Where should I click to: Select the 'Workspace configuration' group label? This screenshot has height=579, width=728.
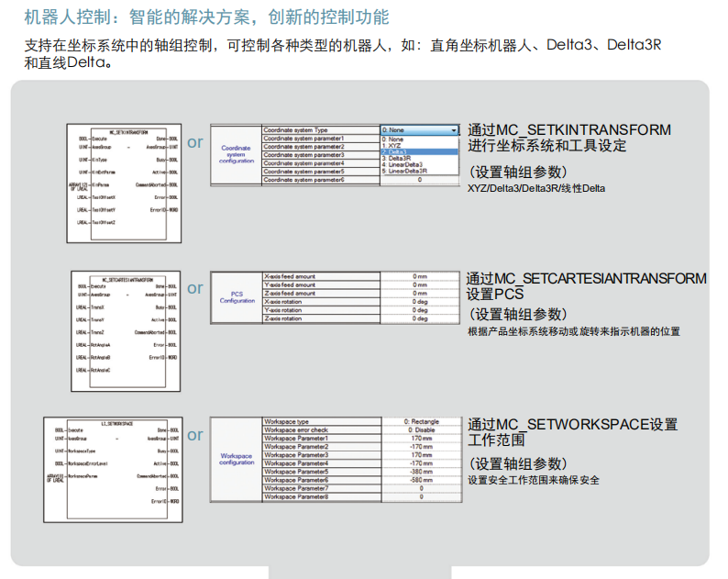[237, 459]
